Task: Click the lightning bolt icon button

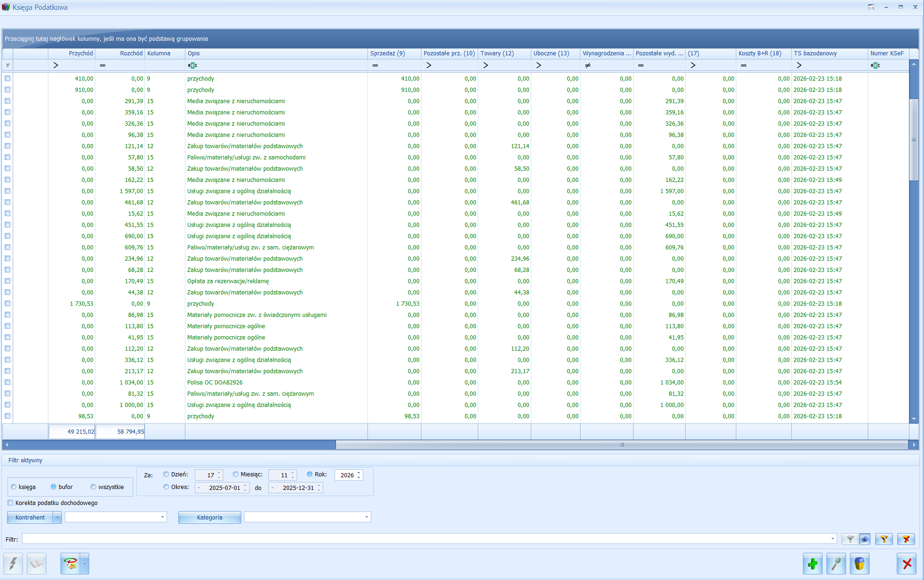Action: click(x=13, y=564)
